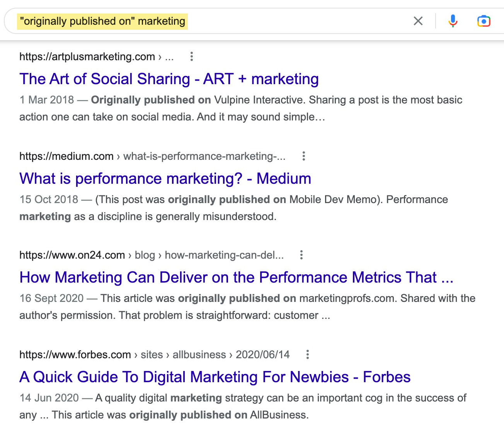Click the https://www.on24.com URL breadcrumb
This screenshot has width=504, height=432.
(152, 255)
